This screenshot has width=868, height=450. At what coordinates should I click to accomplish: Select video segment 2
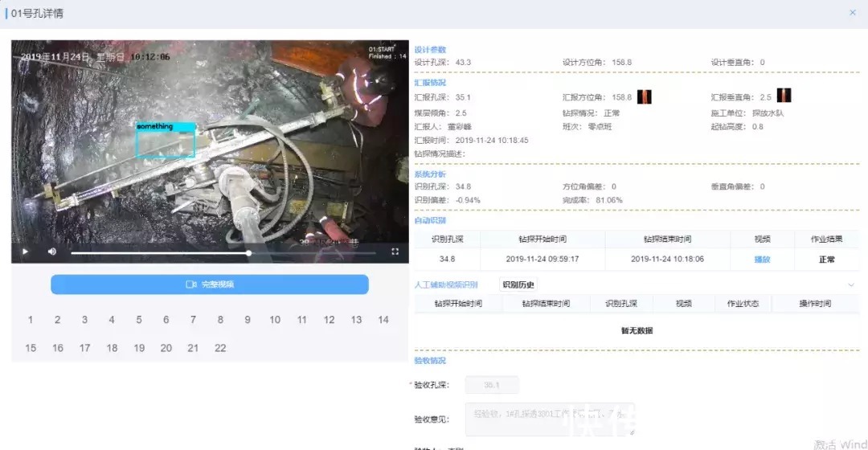tap(58, 320)
